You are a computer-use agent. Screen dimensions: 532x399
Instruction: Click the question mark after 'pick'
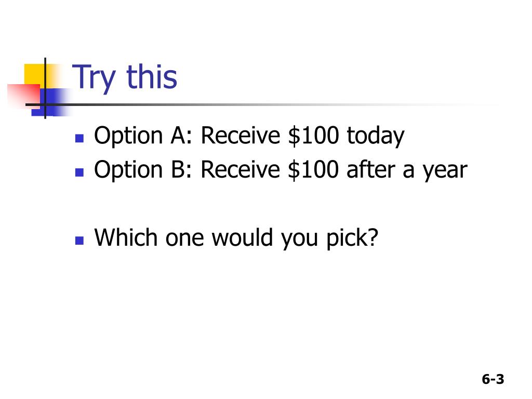coord(373,236)
